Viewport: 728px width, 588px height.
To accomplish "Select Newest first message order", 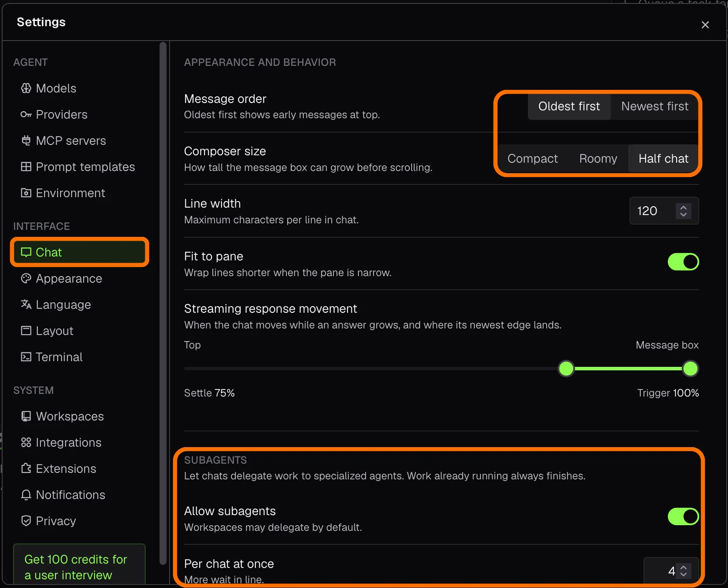I will tap(655, 106).
